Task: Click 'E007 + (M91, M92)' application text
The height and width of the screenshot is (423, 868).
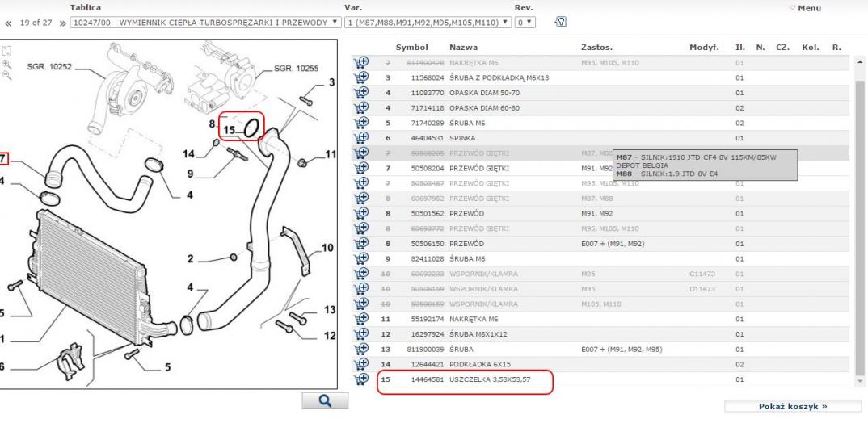Action: point(613,244)
